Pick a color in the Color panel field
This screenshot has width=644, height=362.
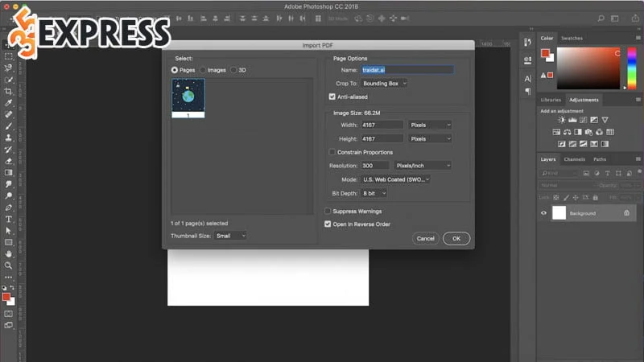(x=588, y=68)
